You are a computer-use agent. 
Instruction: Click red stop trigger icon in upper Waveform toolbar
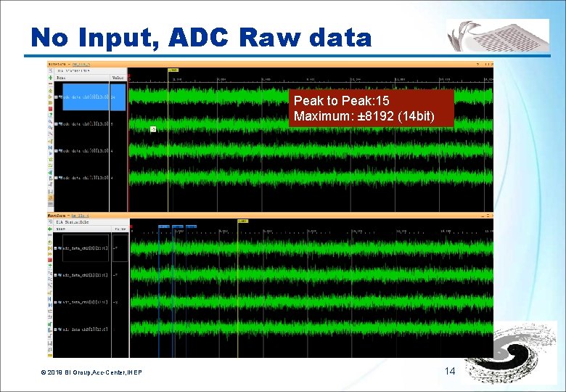51,109
